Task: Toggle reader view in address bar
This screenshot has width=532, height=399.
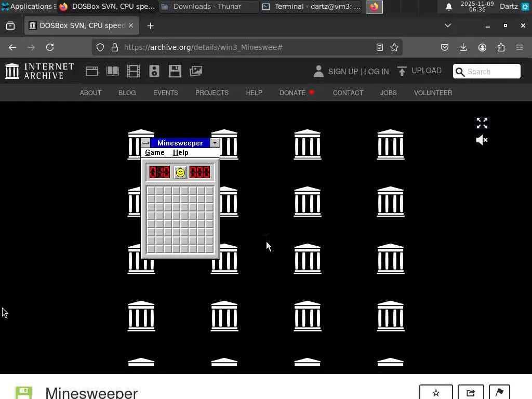Action: coord(380,47)
